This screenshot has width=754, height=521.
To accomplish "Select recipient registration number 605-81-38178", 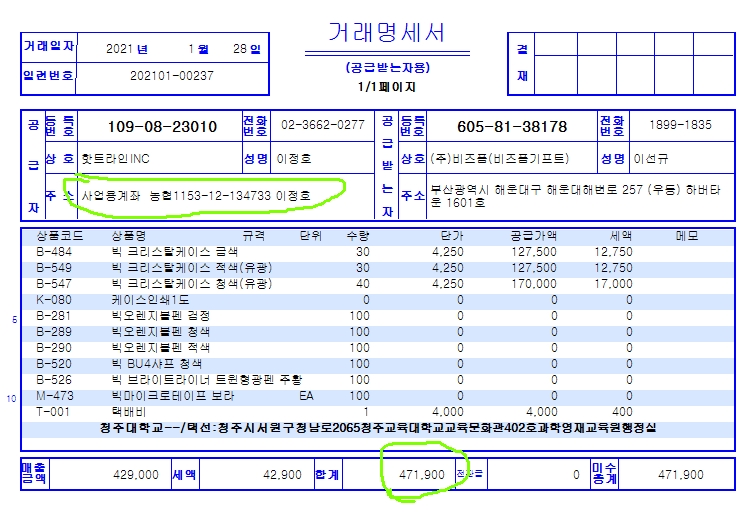I will pos(511,127).
